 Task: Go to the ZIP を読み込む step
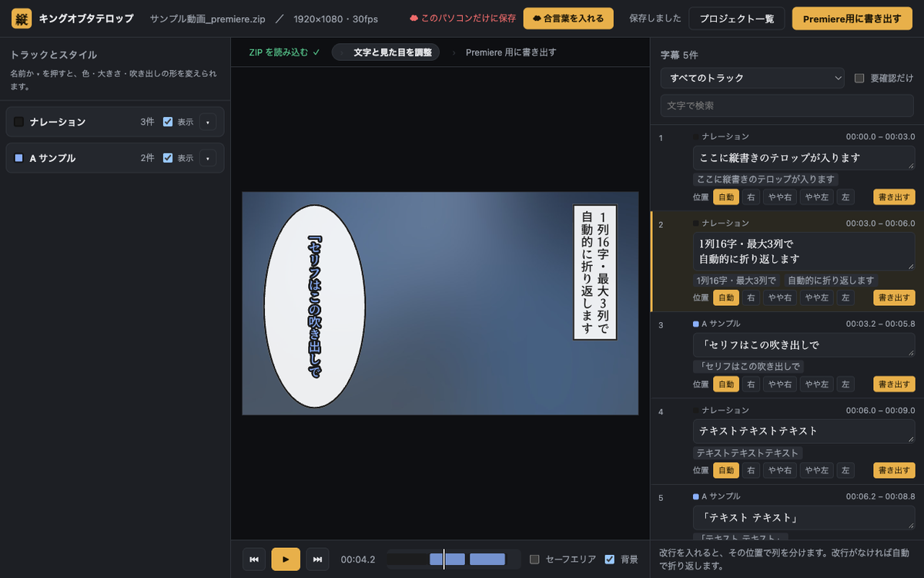(284, 52)
